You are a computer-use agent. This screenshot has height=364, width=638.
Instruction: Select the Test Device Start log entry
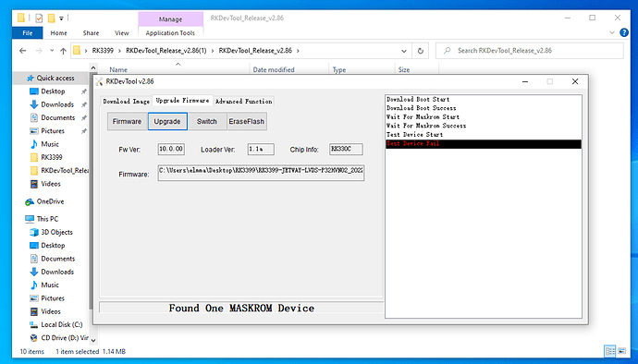[x=484, y=135]
